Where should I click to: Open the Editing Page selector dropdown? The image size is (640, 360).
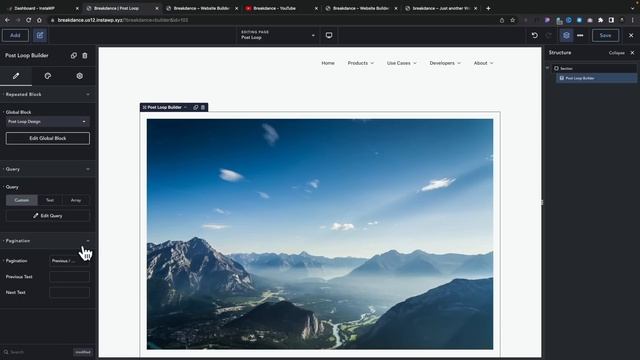point(278,35)
